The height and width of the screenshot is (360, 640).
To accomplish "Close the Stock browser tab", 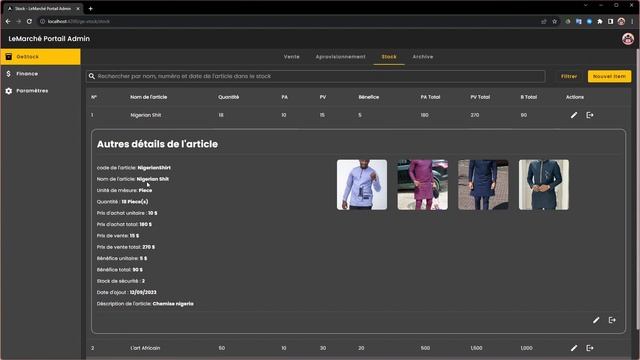I will click(78, 8).
